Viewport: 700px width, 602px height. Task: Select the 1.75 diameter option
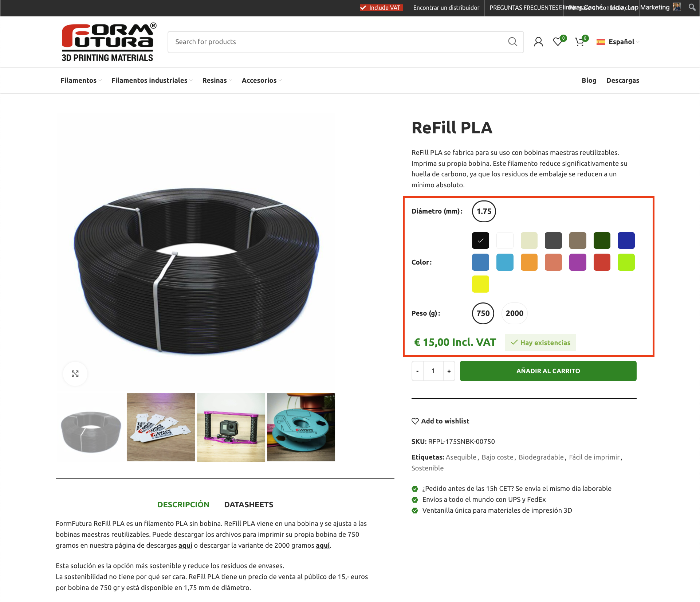pos(484,211)
